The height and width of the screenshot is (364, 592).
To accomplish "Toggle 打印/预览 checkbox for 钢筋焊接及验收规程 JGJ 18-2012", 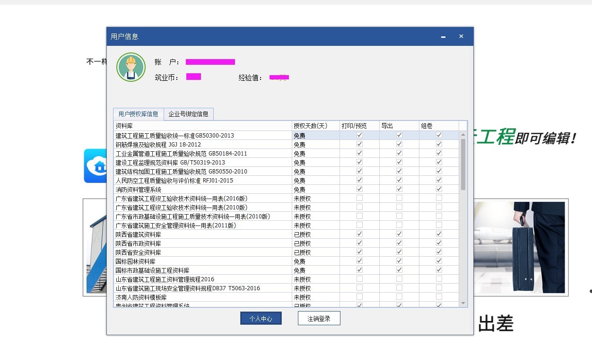I will [359, 144].
